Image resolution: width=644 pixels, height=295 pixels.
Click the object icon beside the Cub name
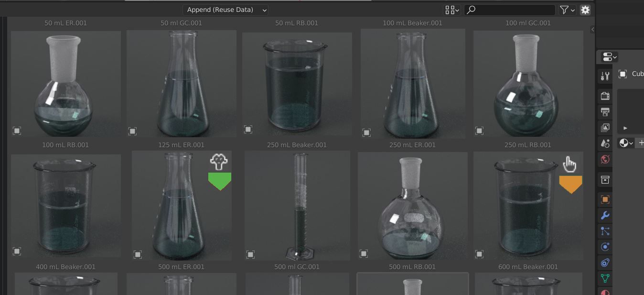[623, 74]
